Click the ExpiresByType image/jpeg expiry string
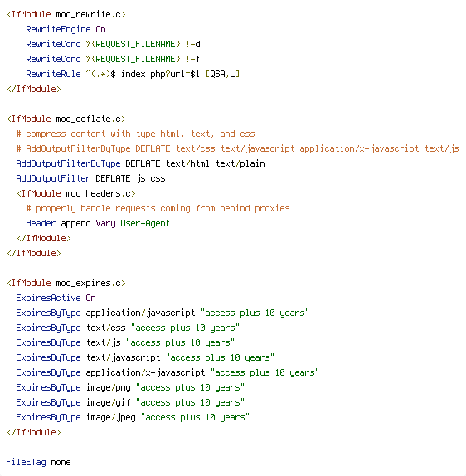Viewport: 466px width, 476px height. pyautogui.click(x=195, y=417)
